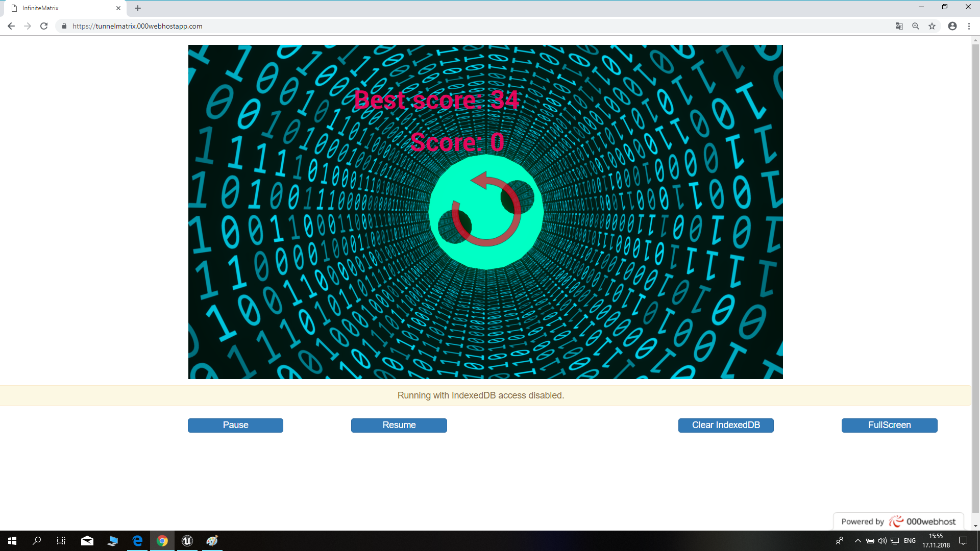The height and width of the screenshot is (551, 980).
Task: Open the ENG language selector
Action: click(x=910, y=541)
